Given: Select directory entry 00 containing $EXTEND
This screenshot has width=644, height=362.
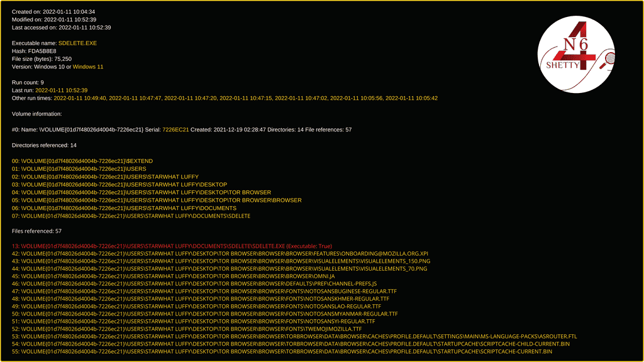Looking at the screenshot, I should (x=82, y=161).
